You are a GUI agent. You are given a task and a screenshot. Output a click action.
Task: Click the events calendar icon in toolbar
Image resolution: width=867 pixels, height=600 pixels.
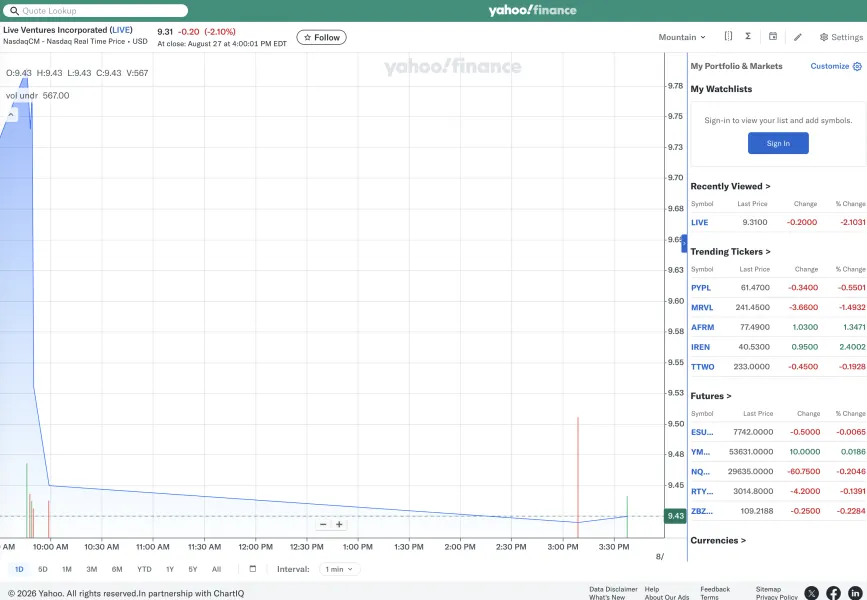click(x=772, y=36)
